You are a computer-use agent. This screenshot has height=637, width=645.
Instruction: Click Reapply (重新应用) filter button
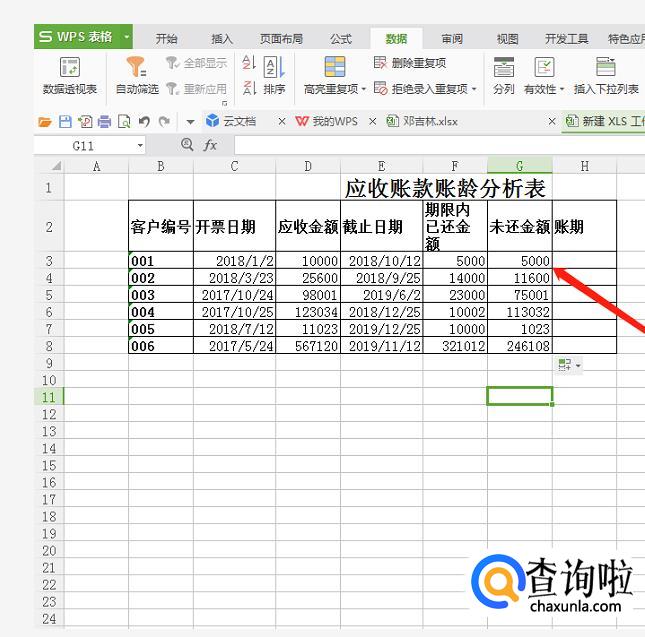coord(196,88)
